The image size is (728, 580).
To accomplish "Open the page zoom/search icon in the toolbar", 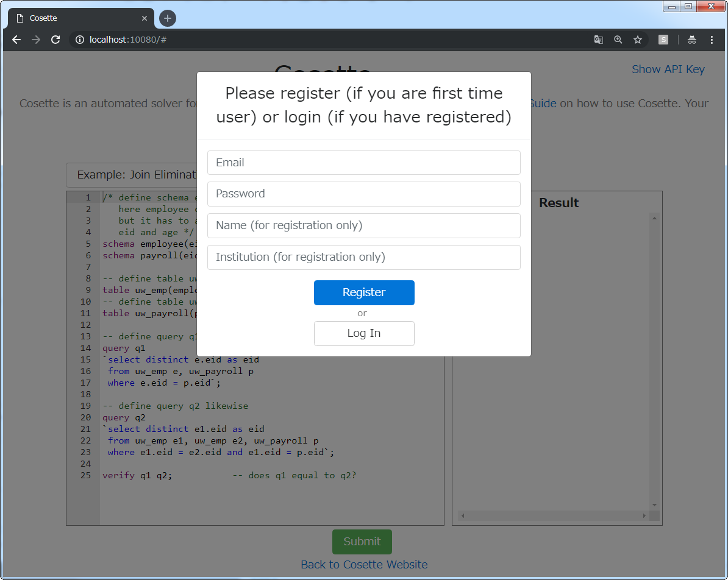I will tap(618, 40).
